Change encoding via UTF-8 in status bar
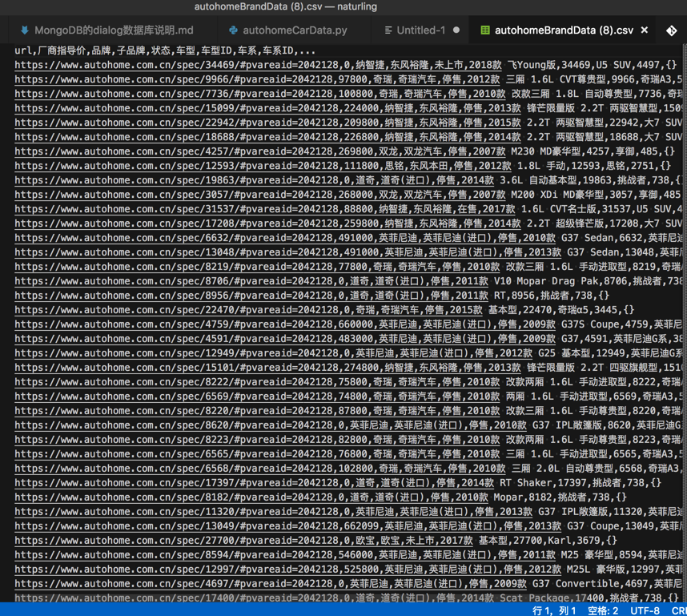Image resolution: width=687 pixels, height=616 pixels. click(645, 610)
